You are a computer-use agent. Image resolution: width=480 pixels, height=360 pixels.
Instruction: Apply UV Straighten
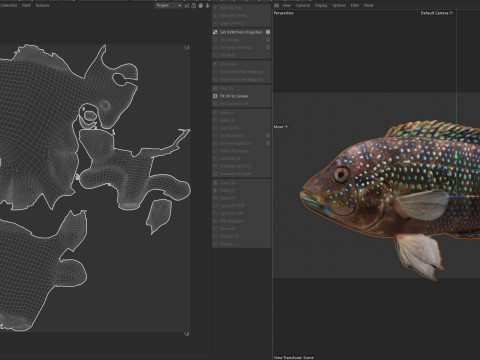(x=238, y=136)
